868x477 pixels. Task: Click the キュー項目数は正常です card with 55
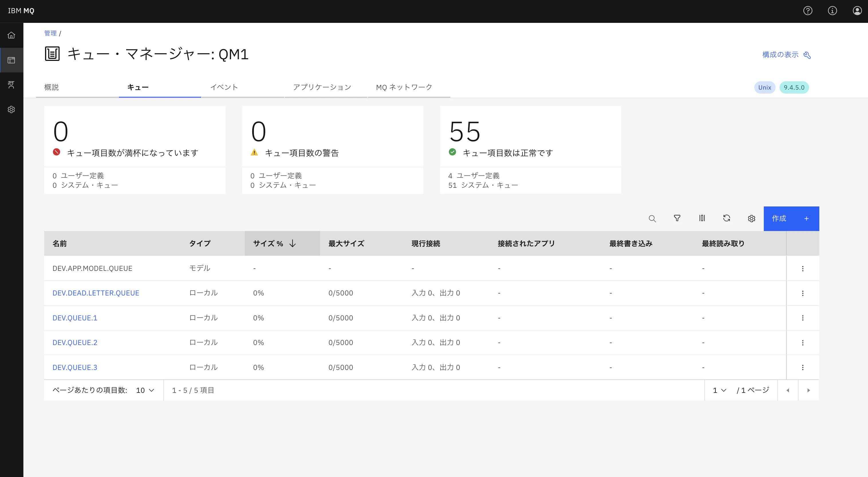pyautogui.click(x=530, y=150)
